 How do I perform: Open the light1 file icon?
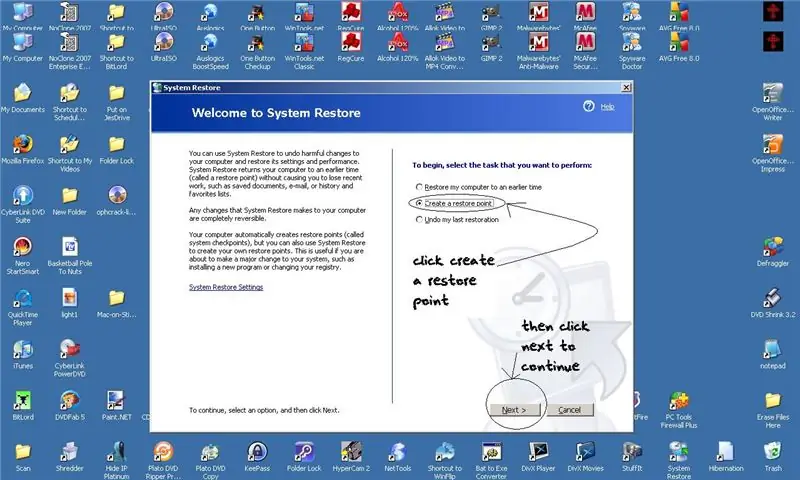[x=69, y=298]
